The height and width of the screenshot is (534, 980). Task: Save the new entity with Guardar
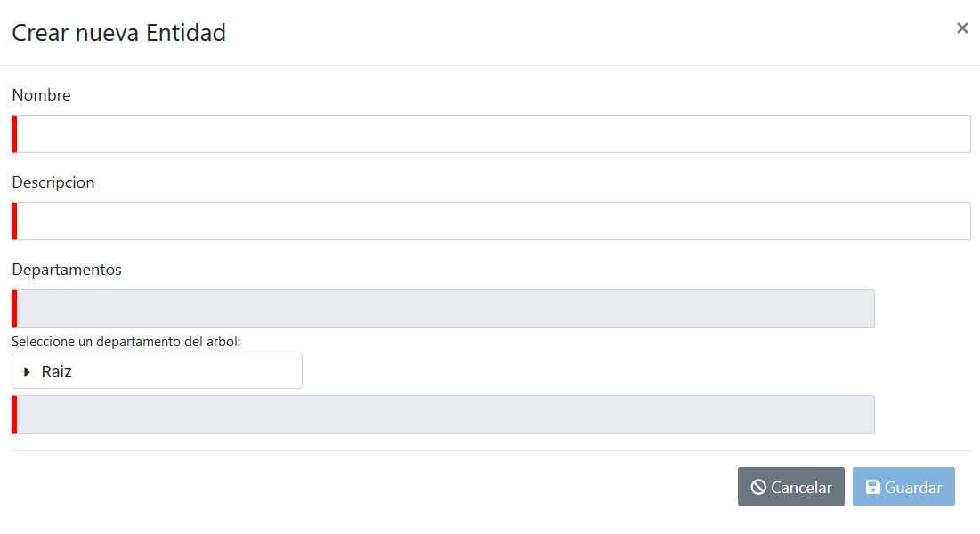coord(903,487)
